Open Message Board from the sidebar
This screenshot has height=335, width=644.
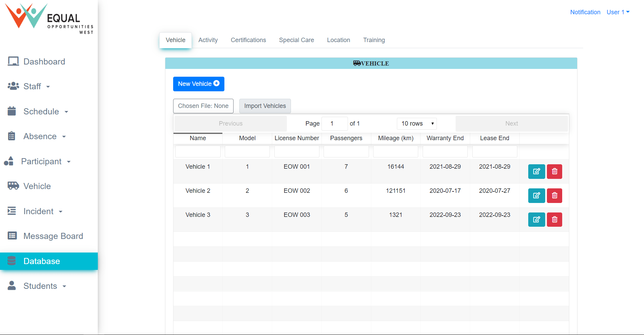click(x=53, y=236)
